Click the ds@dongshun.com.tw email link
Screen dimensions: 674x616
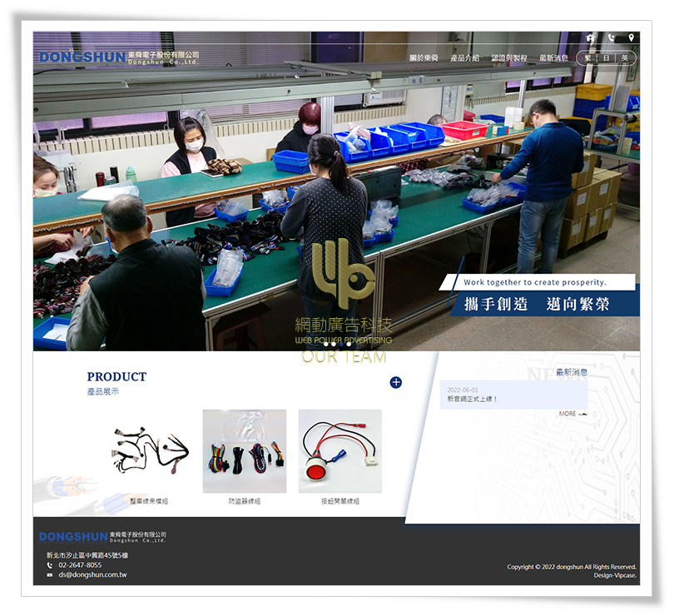(92, 574)
